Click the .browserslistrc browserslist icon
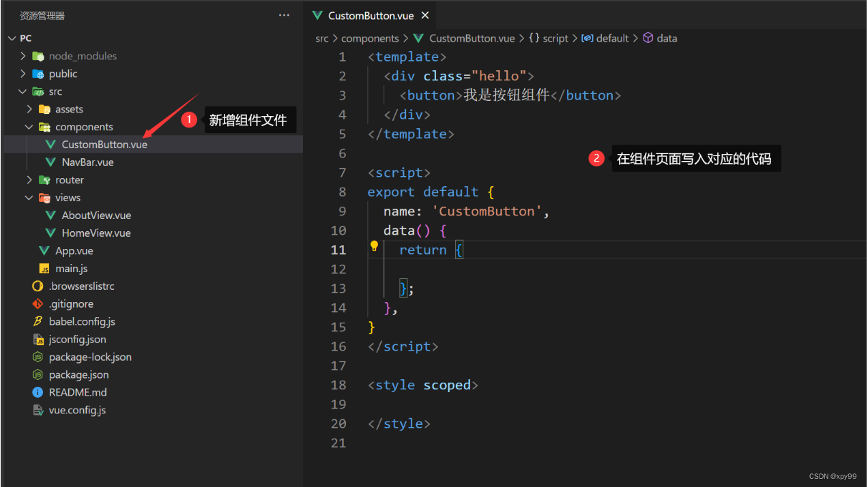The width and height of the screenshot is (868, 487). coord(38,286)
